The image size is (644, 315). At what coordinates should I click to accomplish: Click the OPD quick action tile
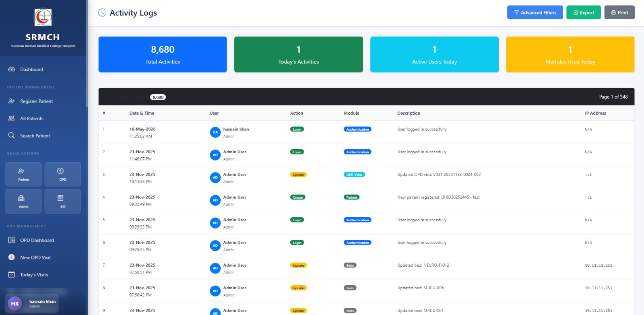[x=63, y=174]
